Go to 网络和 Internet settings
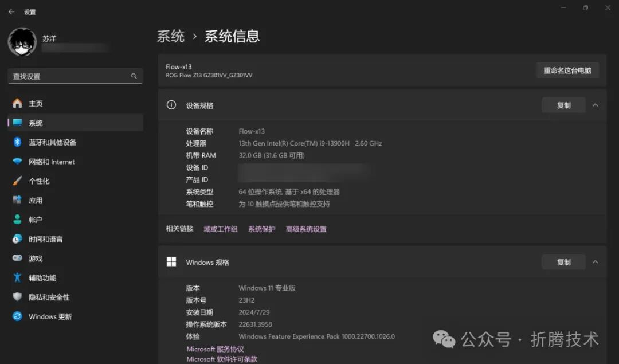The image size is (619, 364). (x=75, y=162)
